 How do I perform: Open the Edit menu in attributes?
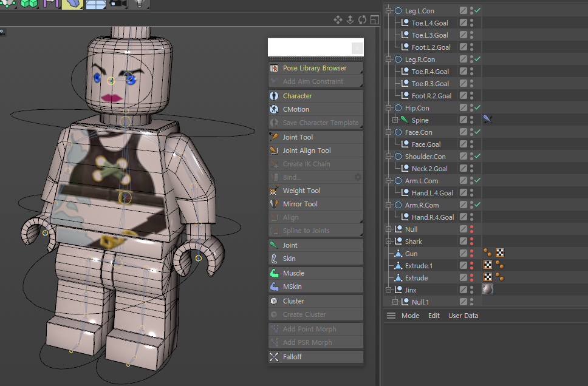[434, 316]
